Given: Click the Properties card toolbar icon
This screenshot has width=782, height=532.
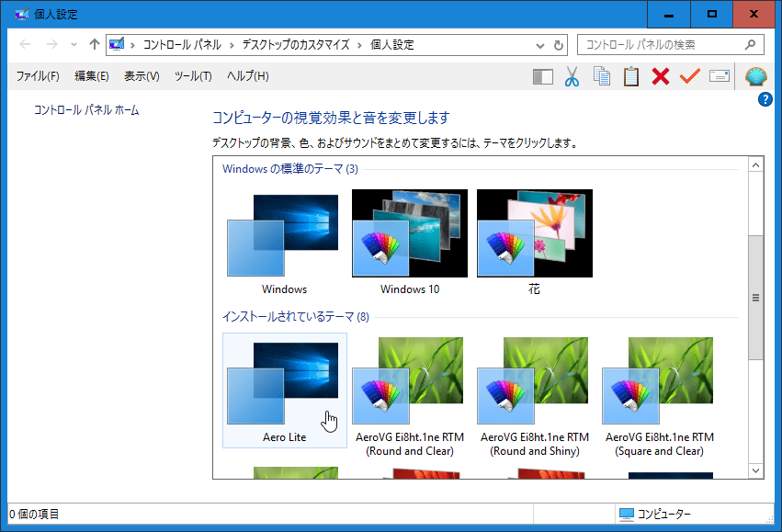Looking at the screenshot, I should click(720, 75).
